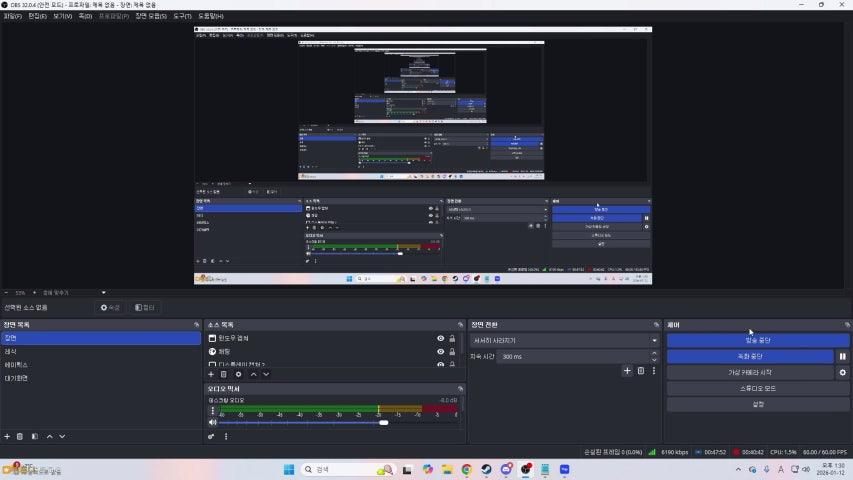The width and height of the screenshot is (853, 480).
Task: Open source properties via the sources gear icon
Action: pos(238,374)
